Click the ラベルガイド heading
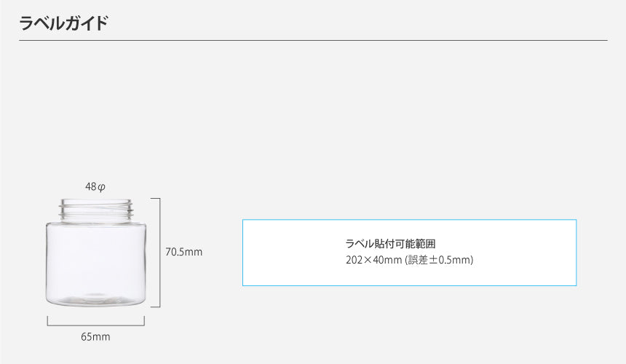 click(63, 23)
